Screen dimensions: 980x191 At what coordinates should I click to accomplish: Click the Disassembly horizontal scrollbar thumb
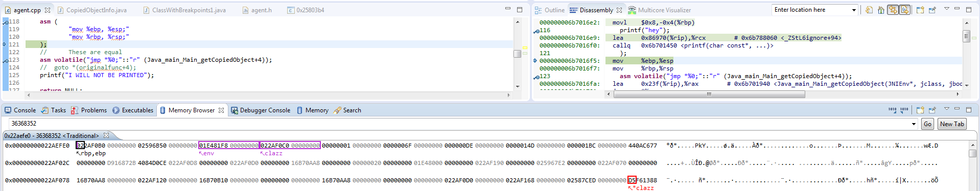709,94
